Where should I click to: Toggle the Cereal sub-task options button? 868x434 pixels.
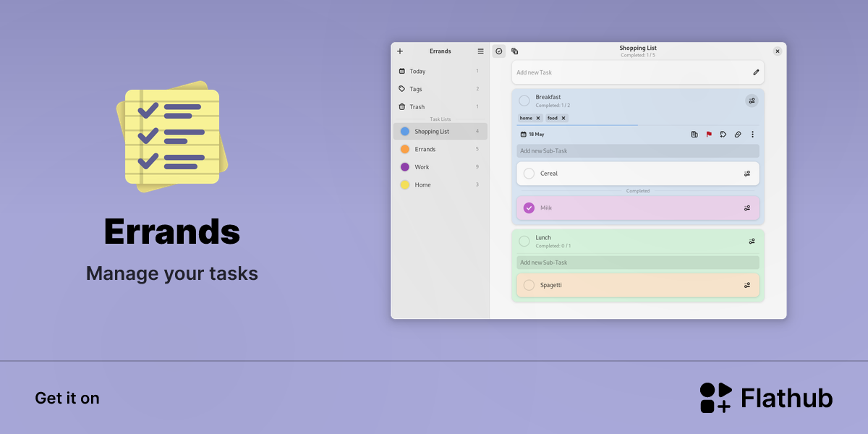coord(747,174)
